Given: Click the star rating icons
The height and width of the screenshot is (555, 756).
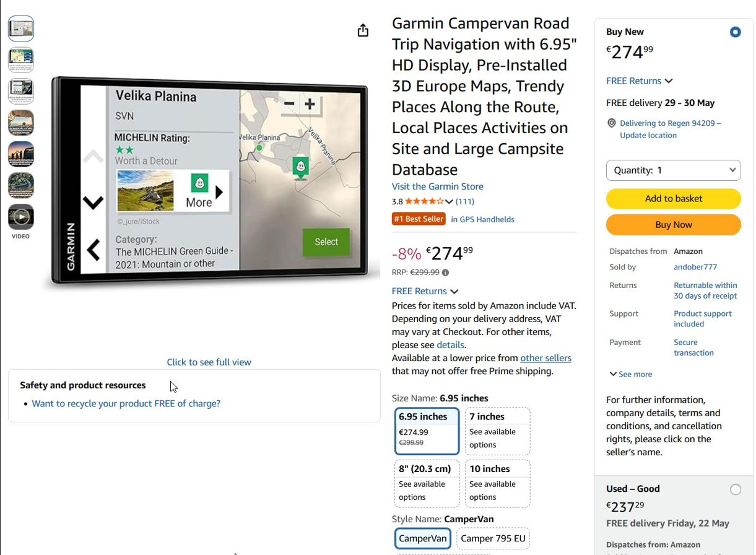Looking at the screenshot, I should (x=425, y=201).
